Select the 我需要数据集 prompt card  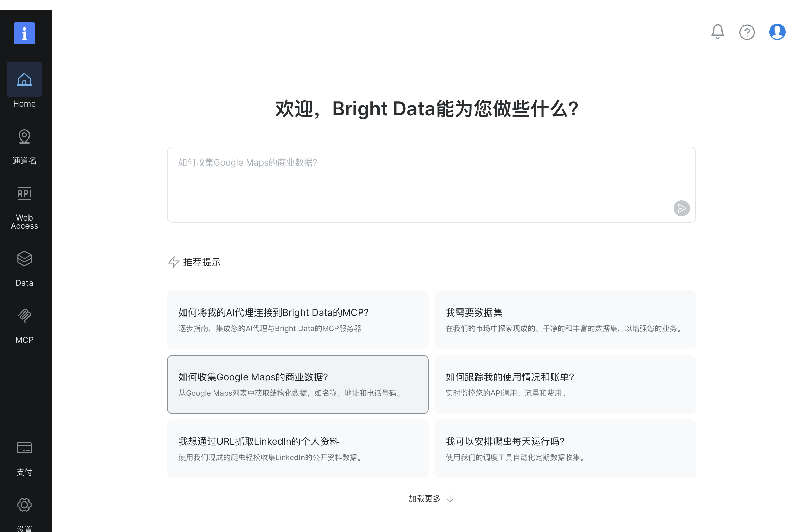tap(565, 320)
